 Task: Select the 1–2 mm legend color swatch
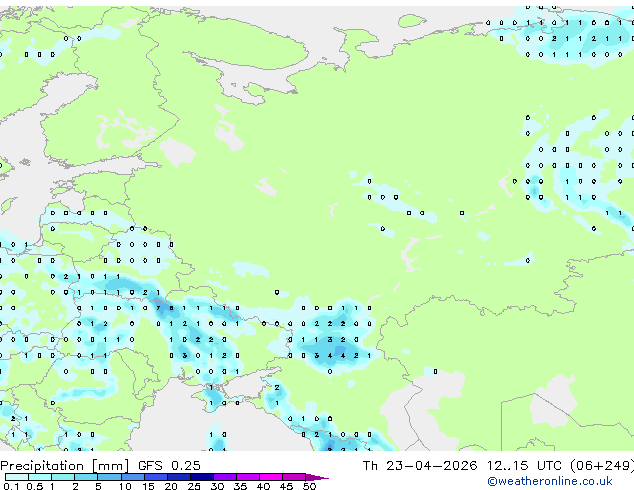[x=63, y=477]
